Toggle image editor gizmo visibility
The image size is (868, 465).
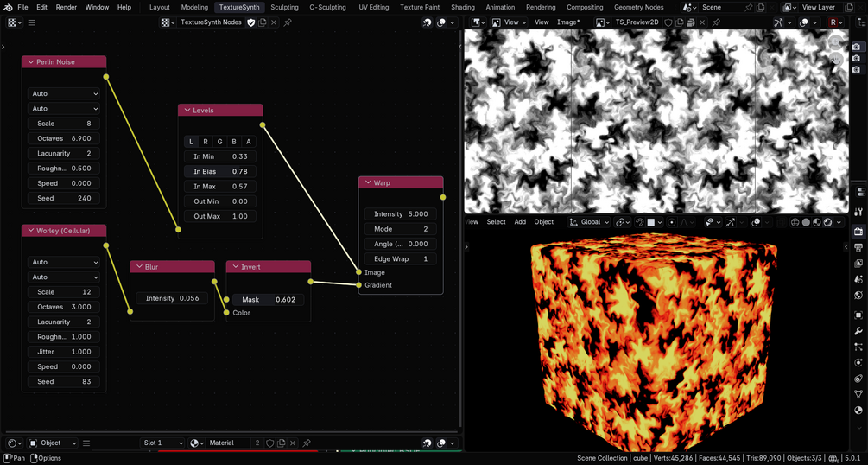pyautogui.click(x=779, y=22)
